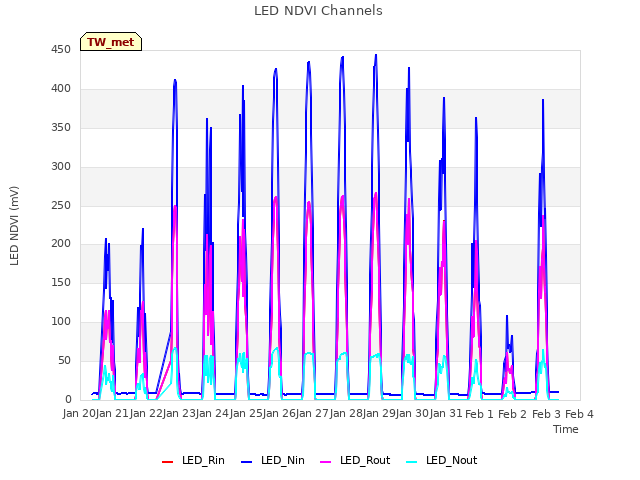Toggle the LED_Rin legend entry
The height and width of the screenshot is (480, 640).
pos(193,461)
